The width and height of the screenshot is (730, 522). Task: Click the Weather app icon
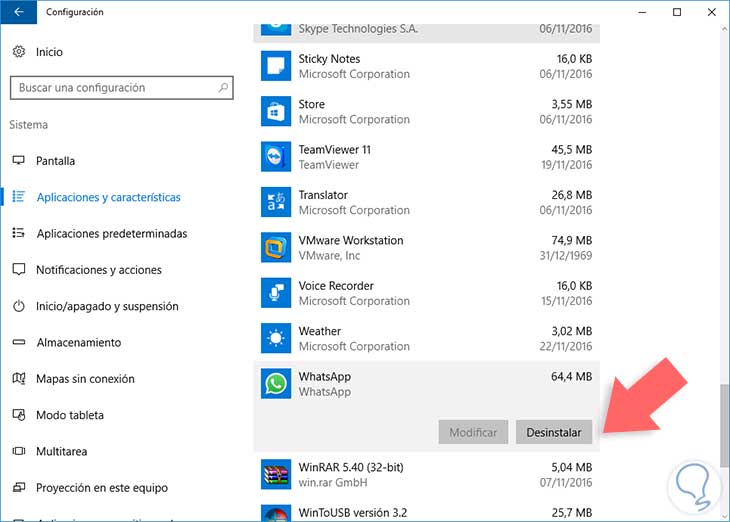276,338
